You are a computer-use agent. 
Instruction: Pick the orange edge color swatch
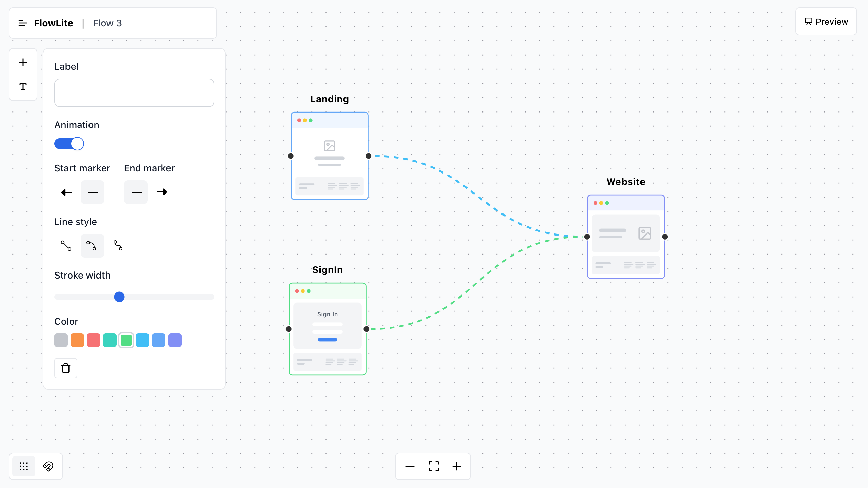[x=77, y=340]
